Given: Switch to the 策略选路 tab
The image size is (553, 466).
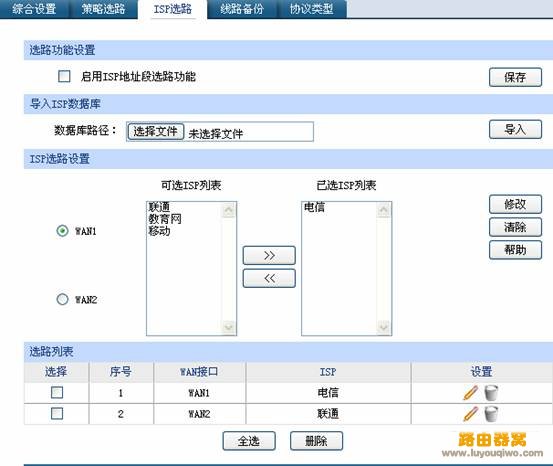Looking at the screenshot, I should point(103,9).
